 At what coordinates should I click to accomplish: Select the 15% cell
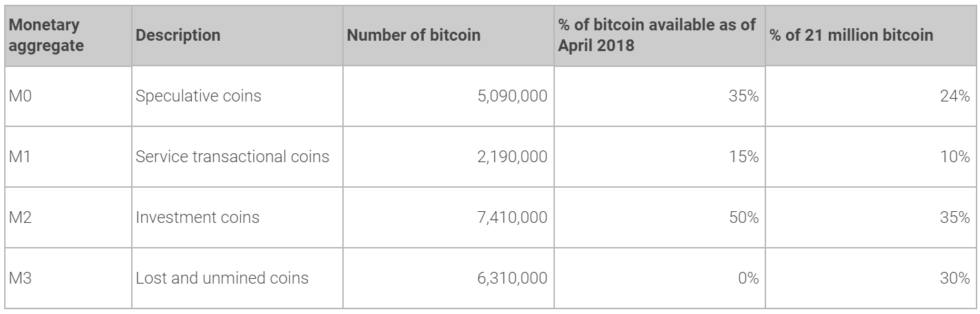745,157
